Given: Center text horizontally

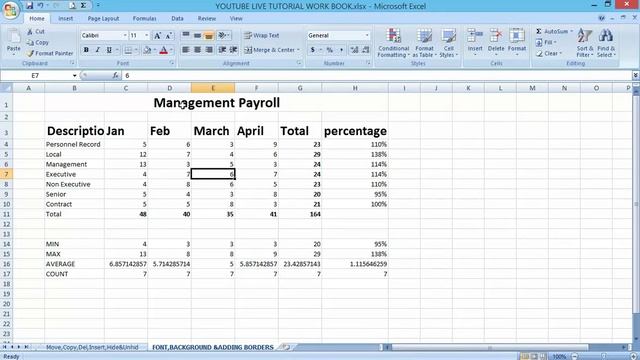Looking at the screenshot, I should pyautogui.click(x=197, y=50).
